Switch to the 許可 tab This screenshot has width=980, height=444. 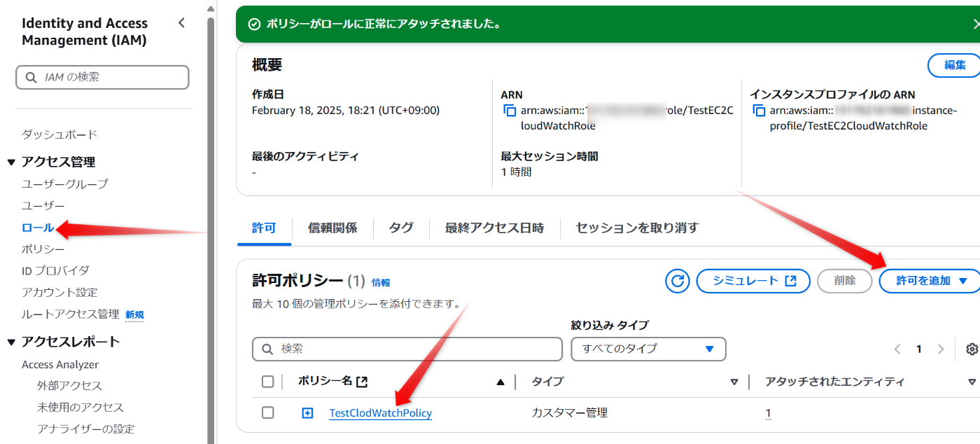pos(264,228)
